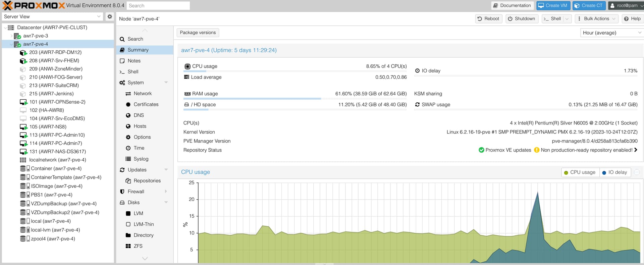This screenshot has height=265, width=644.
Task: Click the Shutdown button
Action: [x=522, y=19]
